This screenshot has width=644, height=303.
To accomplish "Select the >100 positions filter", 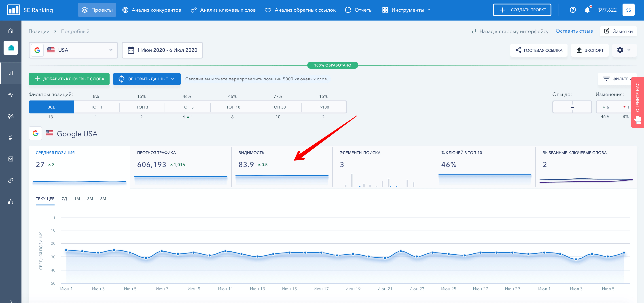I will tap(324, 107).
